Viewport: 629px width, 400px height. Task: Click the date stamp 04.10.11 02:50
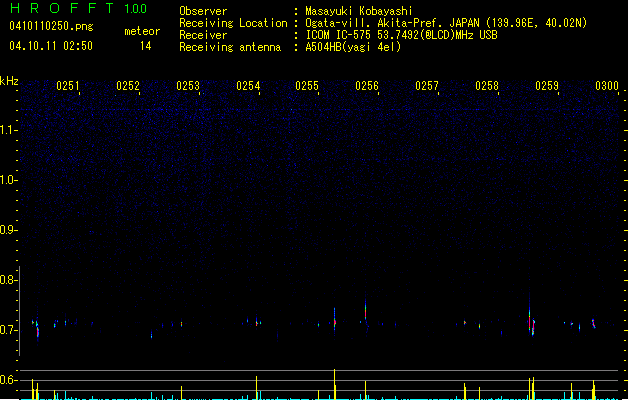point(51,46)
